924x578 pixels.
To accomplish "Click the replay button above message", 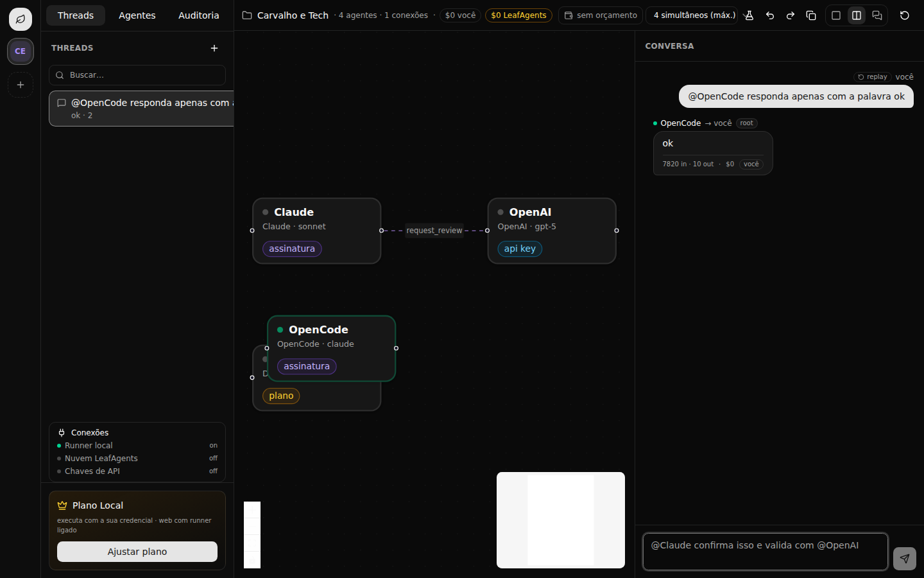I will point(873,77).
